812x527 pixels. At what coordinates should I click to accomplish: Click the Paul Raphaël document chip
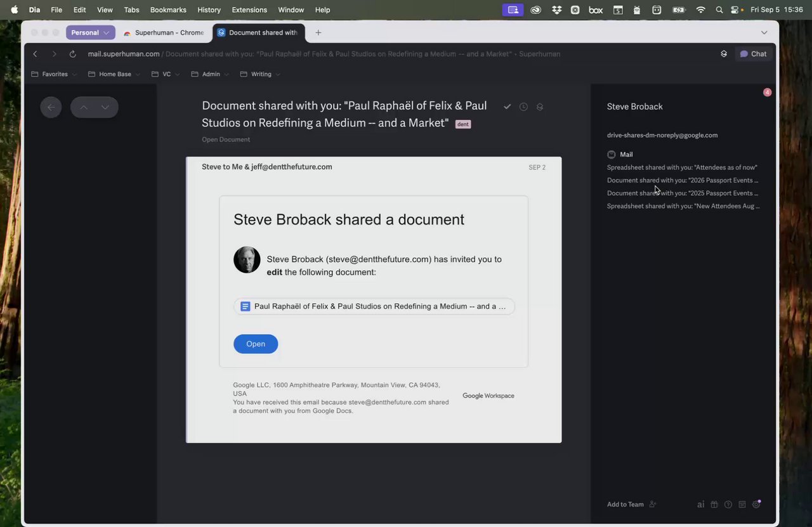(374, 306)
